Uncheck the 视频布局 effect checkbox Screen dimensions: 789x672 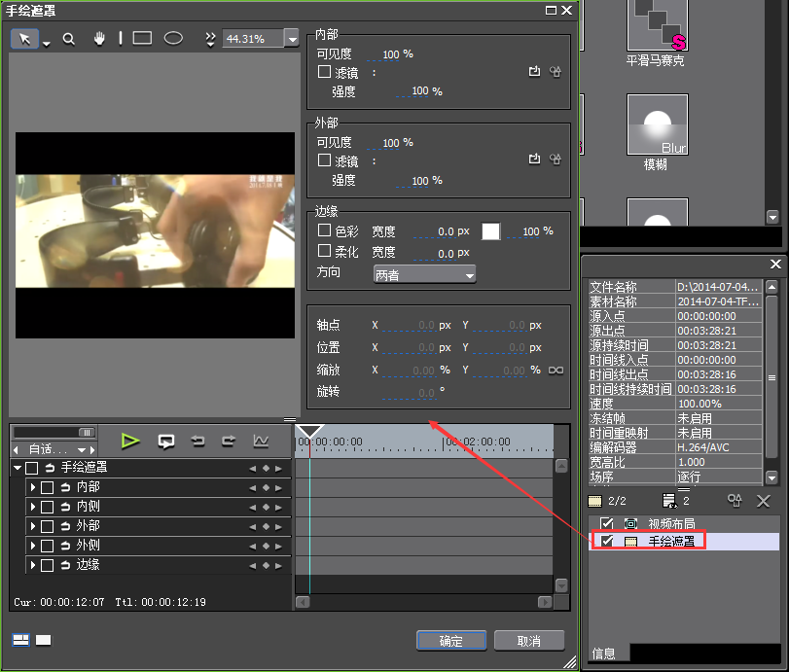[x=607, y=523]
